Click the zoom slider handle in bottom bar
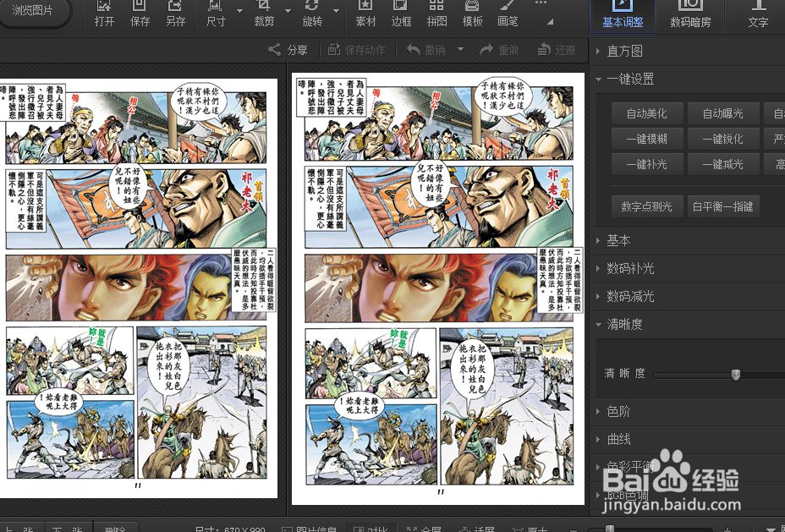Screen dimensions: 785x532 point(609,529)
